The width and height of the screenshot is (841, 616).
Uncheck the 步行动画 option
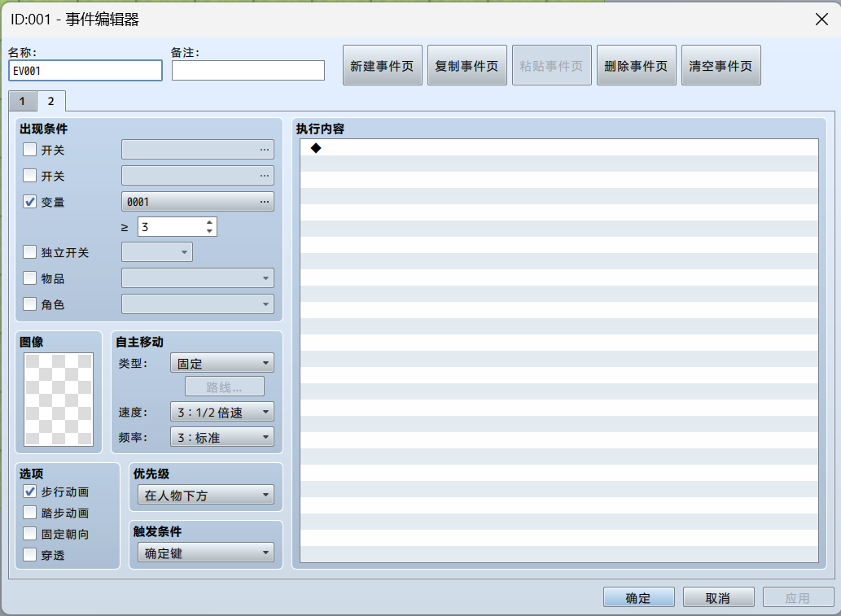coord(30,491)
